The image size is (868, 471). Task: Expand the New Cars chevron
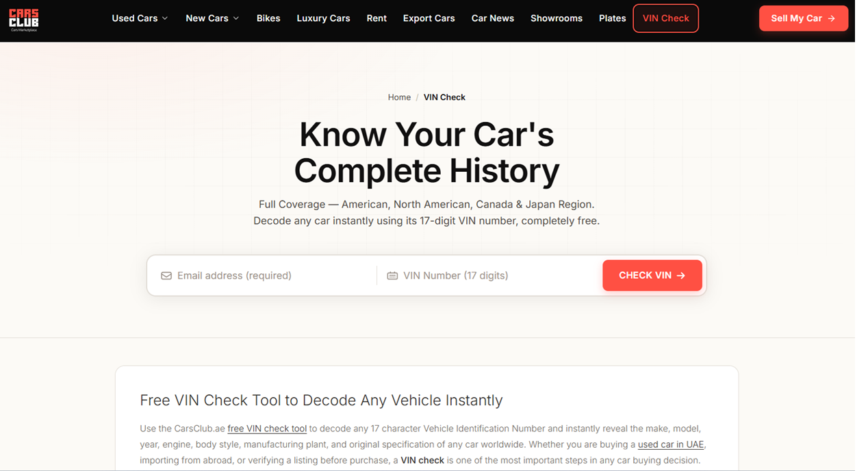236,18
